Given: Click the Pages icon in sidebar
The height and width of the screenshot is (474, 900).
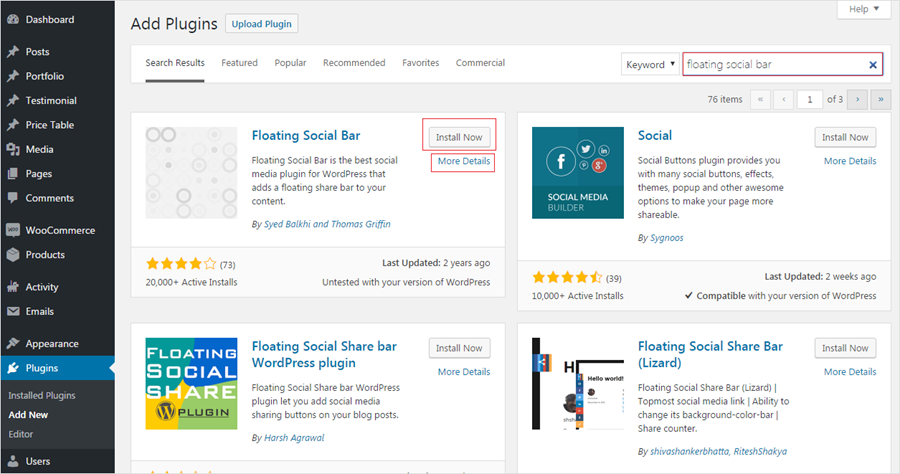Looking at the screenshot, I should [13, 173].
